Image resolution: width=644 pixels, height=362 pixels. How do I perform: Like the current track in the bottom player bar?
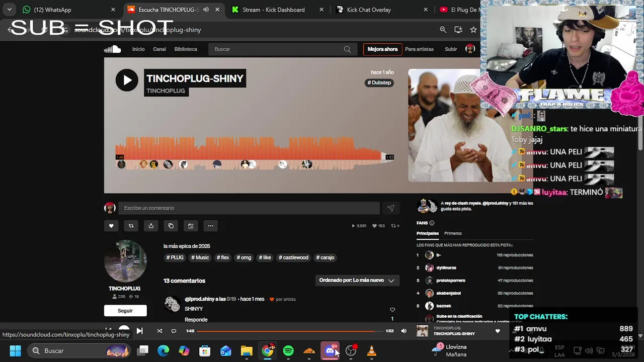[498, 331]
